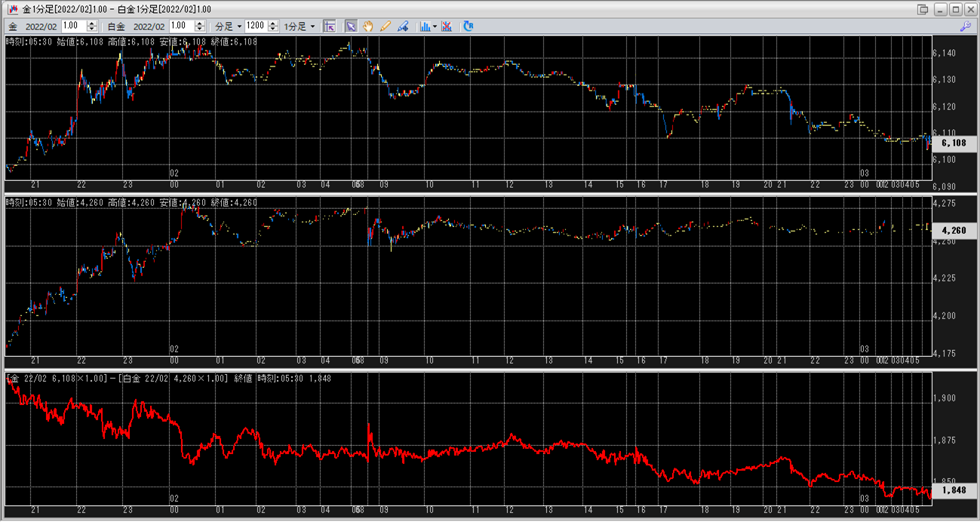Click the 6,108 current price label on gold chart
Image resolution: width=980 pixels, height=522 pixels.
coord(954,142)
